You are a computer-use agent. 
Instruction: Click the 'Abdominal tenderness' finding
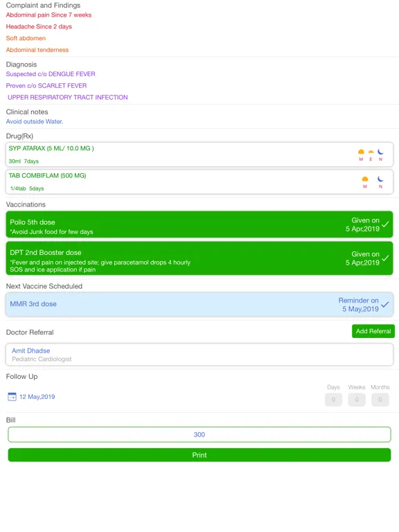37,50
